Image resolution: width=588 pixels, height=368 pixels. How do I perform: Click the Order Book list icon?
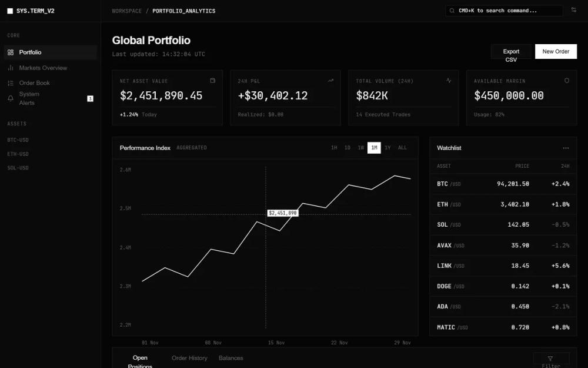10,82
